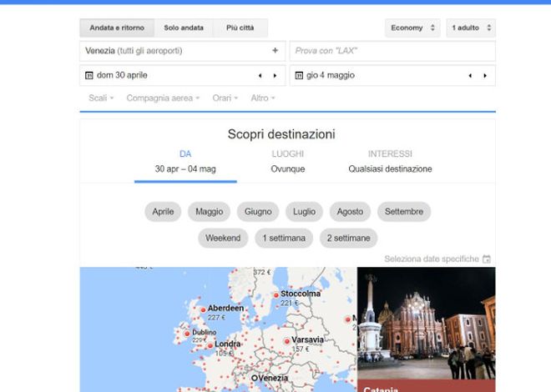Image resolution: width=551 pixels, height=392 pixels.
Task: Click the 221 € price under Stoccolma
Action: pos(290,303)
